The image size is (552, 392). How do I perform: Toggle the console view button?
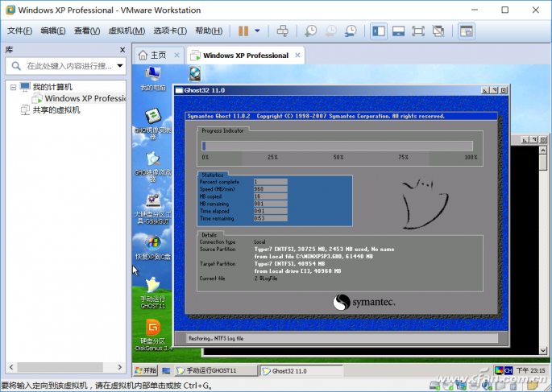point(467,31)
